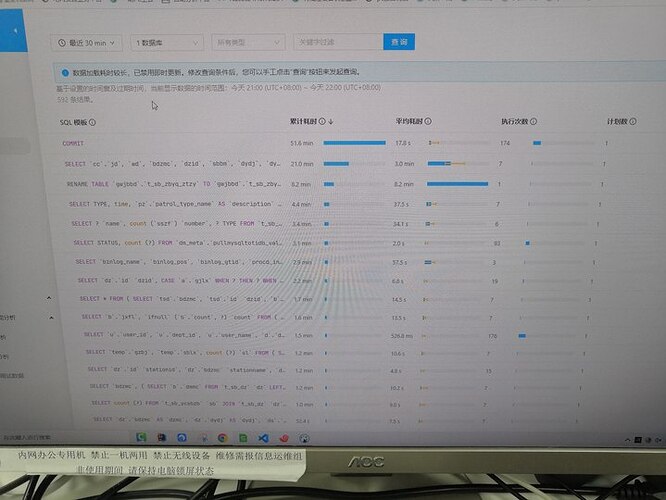Viewport: 666px width, 500px height.
Task: Open the SELECT `binlog_name` statement row
Action: pos(178,262)
